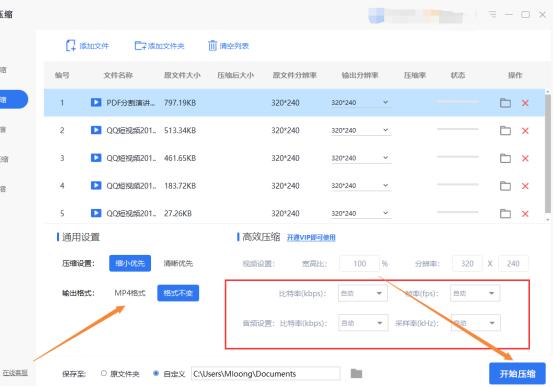The width and height of the screenshot is (554, 387).
Task: Open the video bitrate (kbps) dropdown
Action: pos(363,293)
